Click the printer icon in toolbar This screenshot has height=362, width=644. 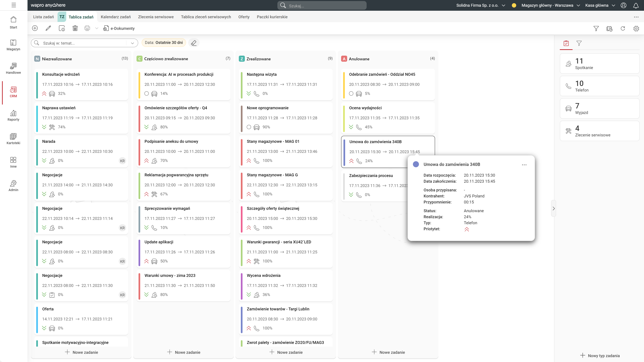tap(87, 28)
